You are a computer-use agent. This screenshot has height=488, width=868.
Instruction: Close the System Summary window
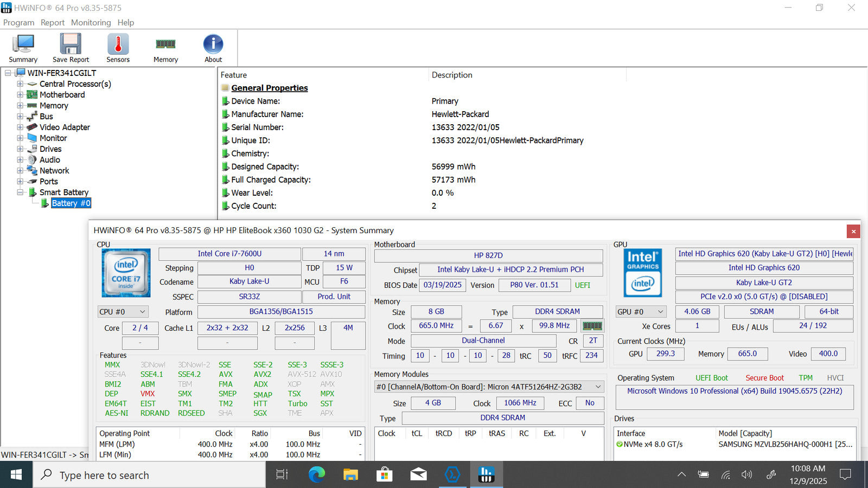tap(853, 232)
